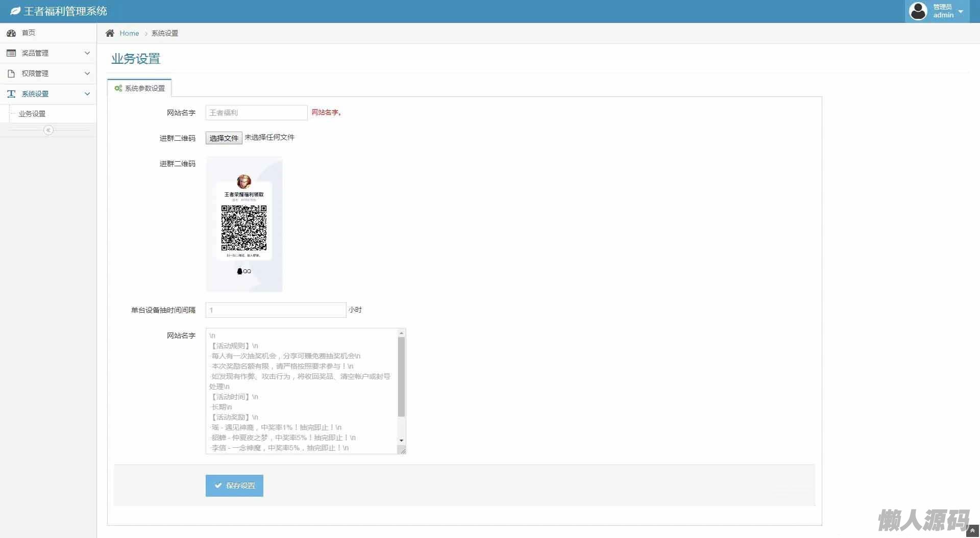Click the red 网站名字 hint text
Screen dimensions: 980x538
coord(327,112)
